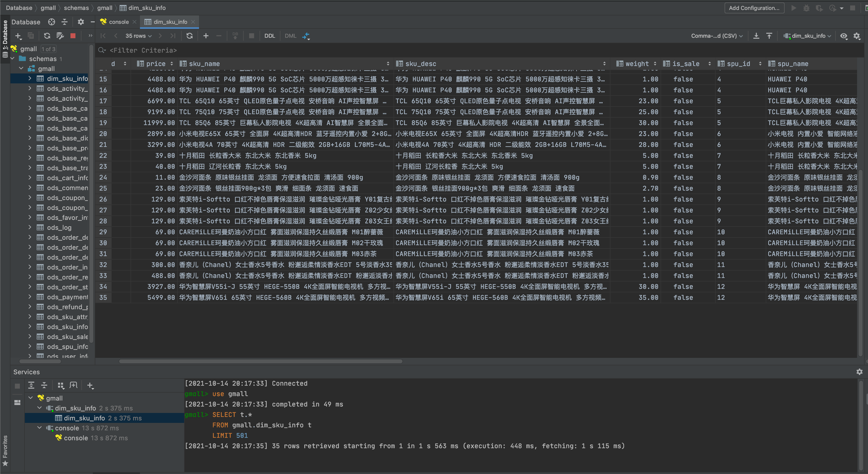Open the 35 rows page size dropdown
This screenshot has height=474, width=868.
point(138,36)
